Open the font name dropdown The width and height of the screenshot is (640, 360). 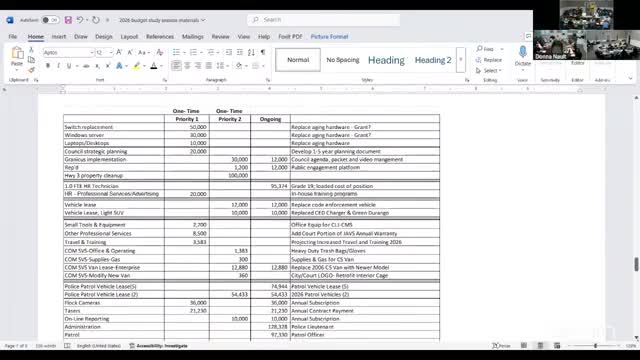(91, 53)
